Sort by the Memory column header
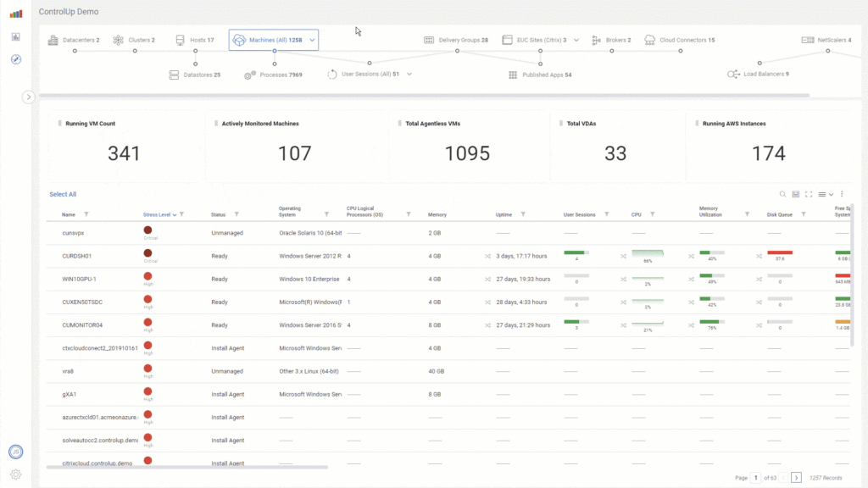The width and height of the screenshot is (868, 488). 437,214
